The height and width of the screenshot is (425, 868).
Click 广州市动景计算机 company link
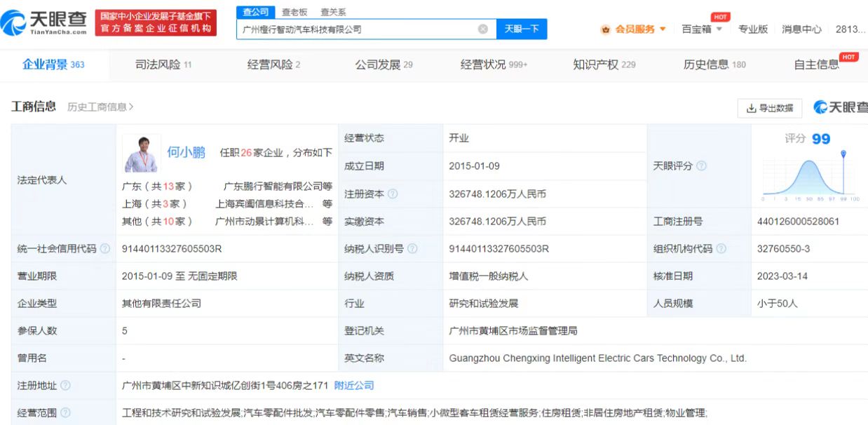[264, 222]
